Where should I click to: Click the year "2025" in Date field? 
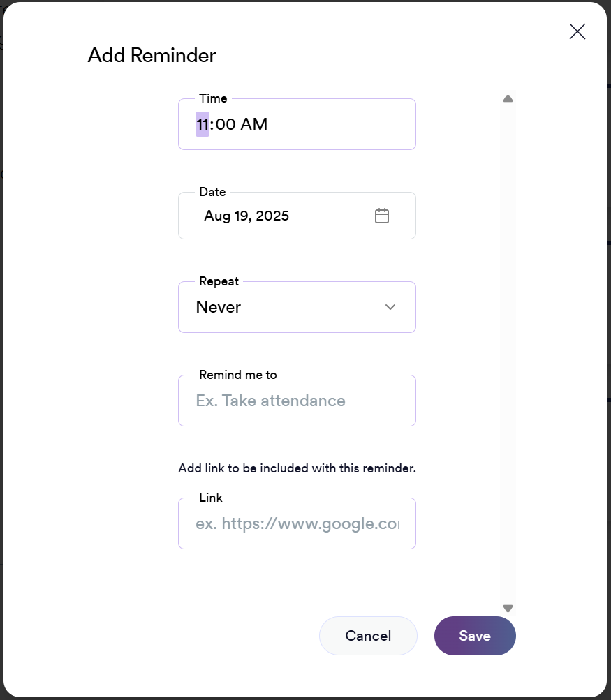coord(272,216)
